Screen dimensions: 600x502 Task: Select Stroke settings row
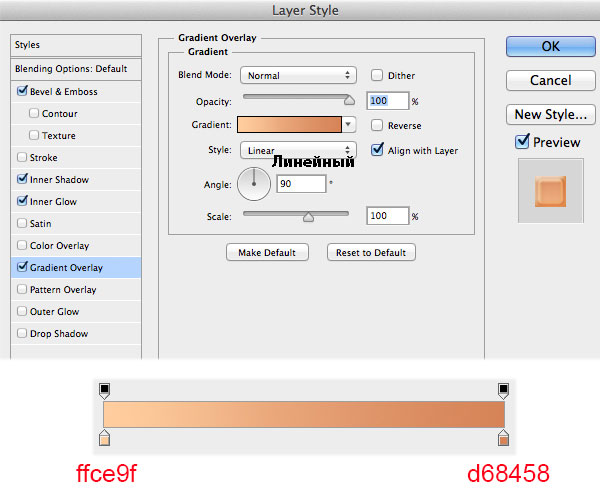tap(76, 158)
